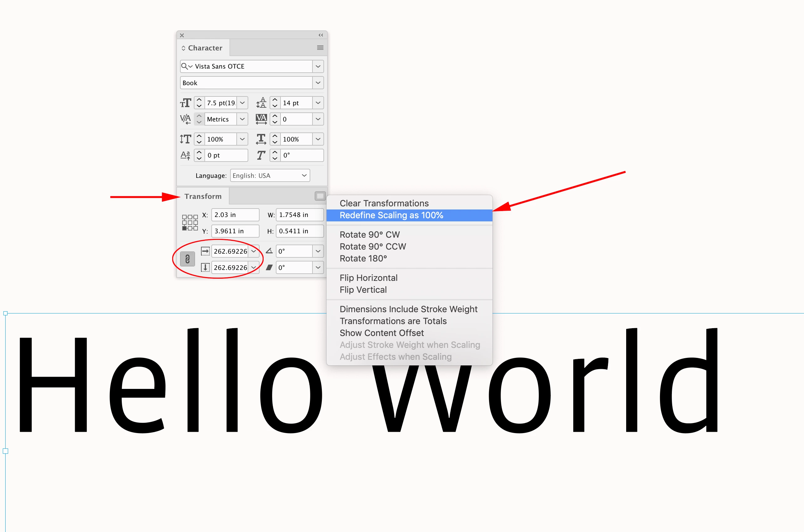Image resolution: width=804 pixels, height=532 pixels.
Task: Switch to the Transform tab
Action: [203, 196]
